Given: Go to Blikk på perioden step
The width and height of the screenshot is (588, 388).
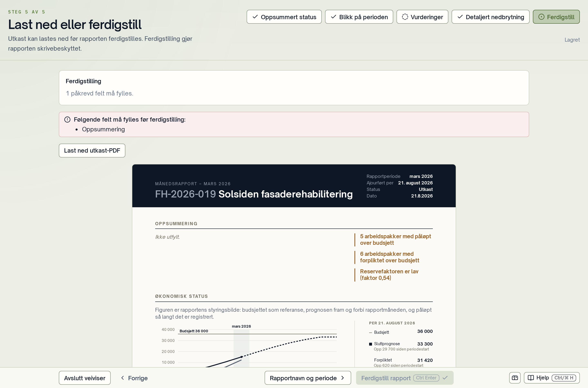Looking at the screenshot, I should pyautogui.click(x=359, y=17).
